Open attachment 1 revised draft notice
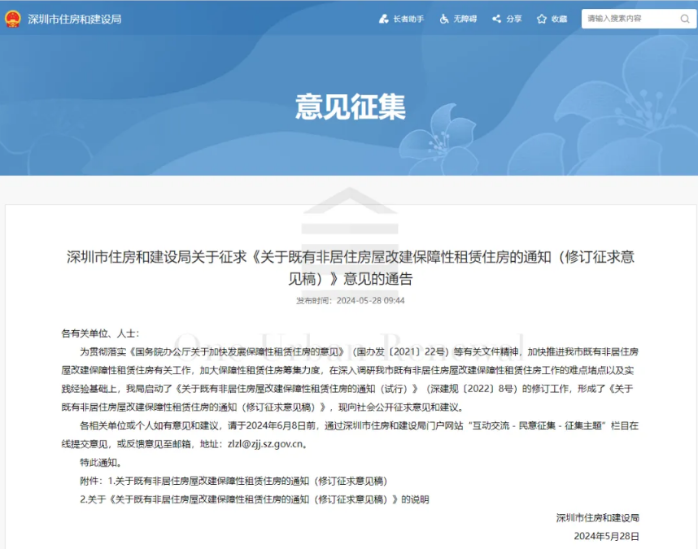Screen dimensions: 698x549 pos(251,481)
